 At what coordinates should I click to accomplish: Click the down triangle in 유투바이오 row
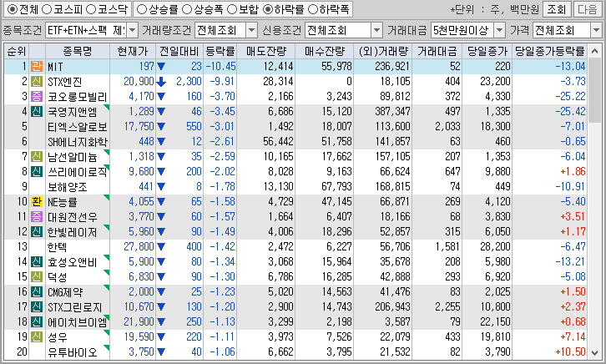coord(161,352)
